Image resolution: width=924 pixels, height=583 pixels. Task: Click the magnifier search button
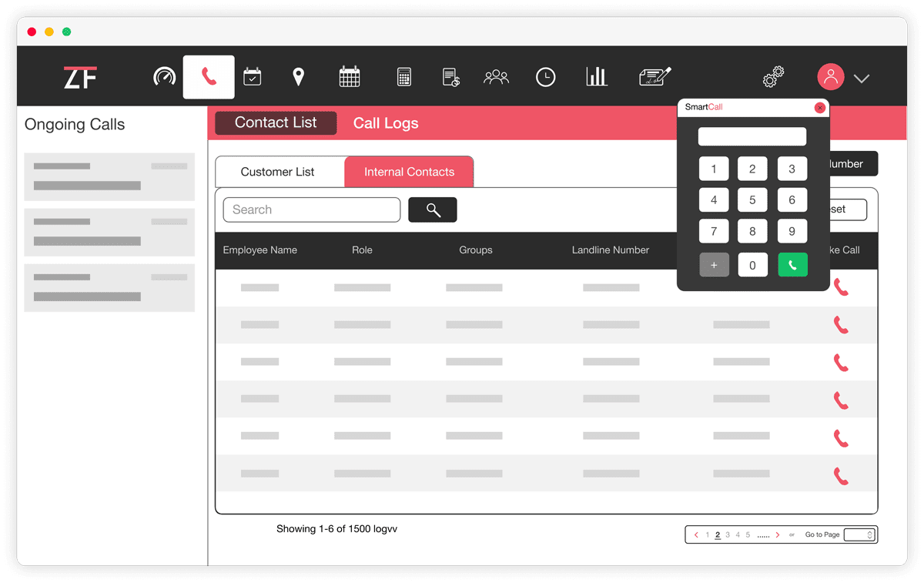[x=433, y=209]
